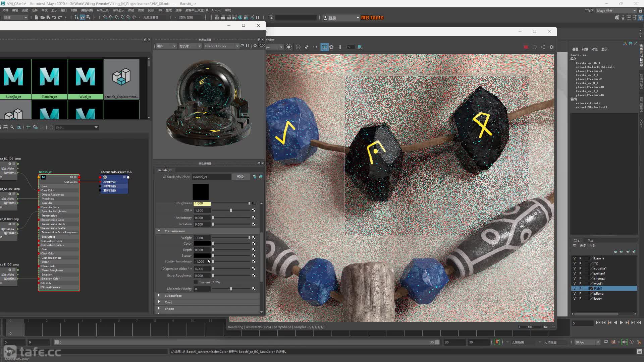Click the play backwards button

[x=615, y=323]
